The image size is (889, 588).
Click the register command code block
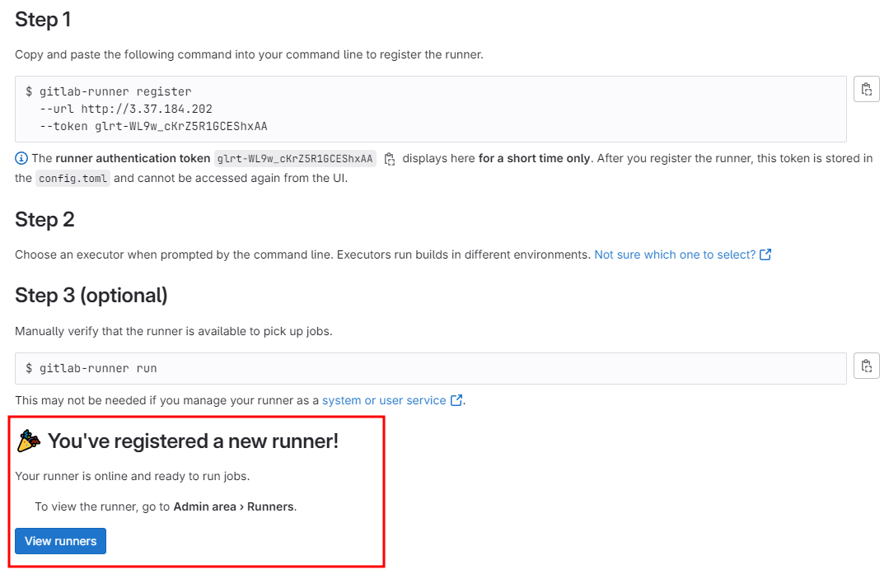click(430, 109)
